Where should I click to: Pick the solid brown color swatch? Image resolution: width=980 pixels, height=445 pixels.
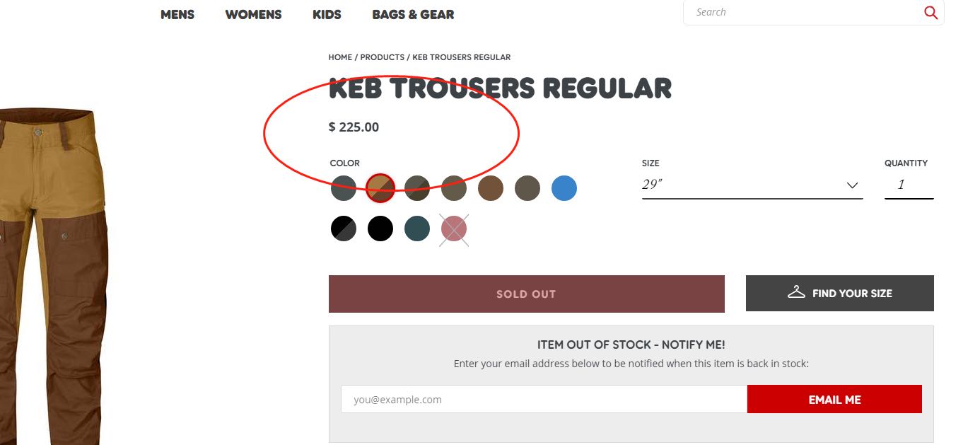tap(491, 188)
